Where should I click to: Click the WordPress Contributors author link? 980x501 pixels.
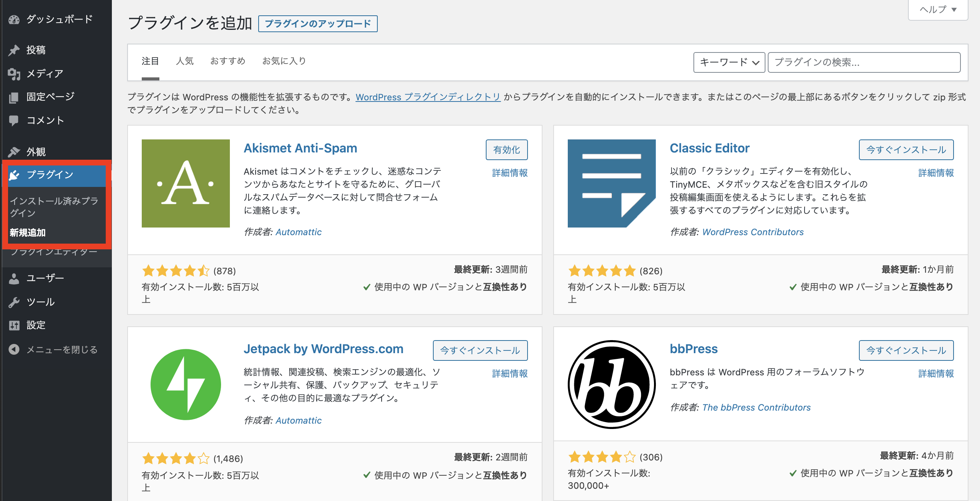click(753, 232)
